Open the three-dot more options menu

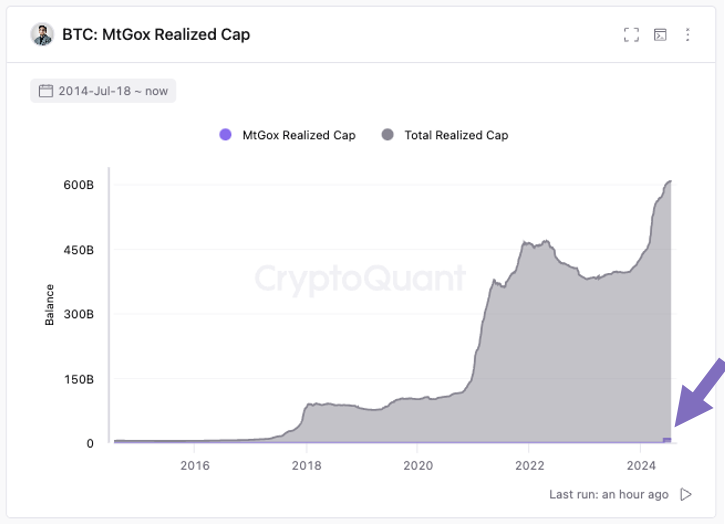(688, 35)
